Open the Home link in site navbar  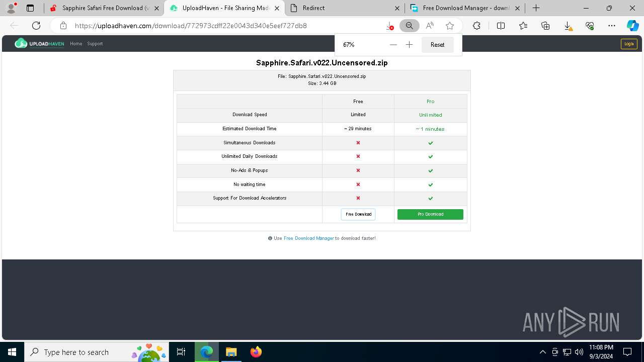coord(76,44)
